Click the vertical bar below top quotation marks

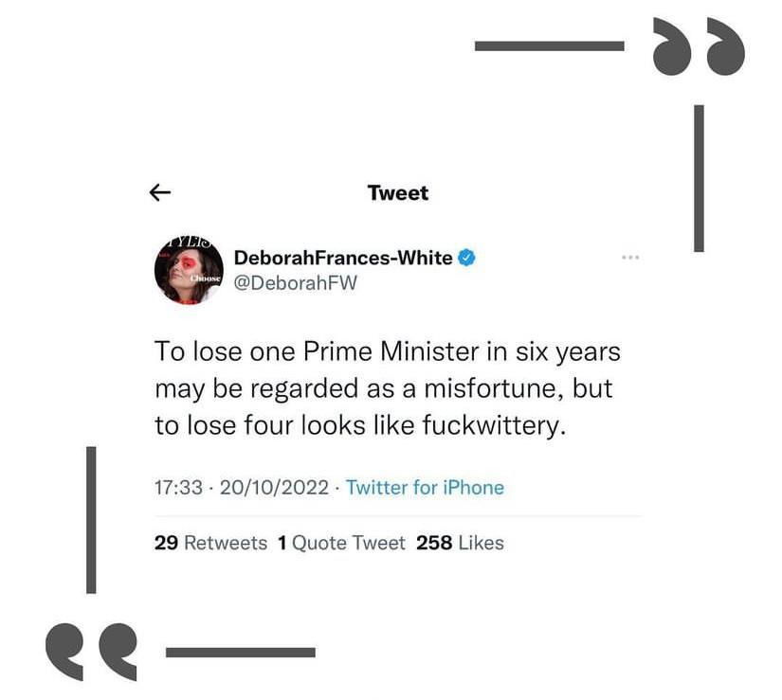pyautogui.click(x=699, y=177)
